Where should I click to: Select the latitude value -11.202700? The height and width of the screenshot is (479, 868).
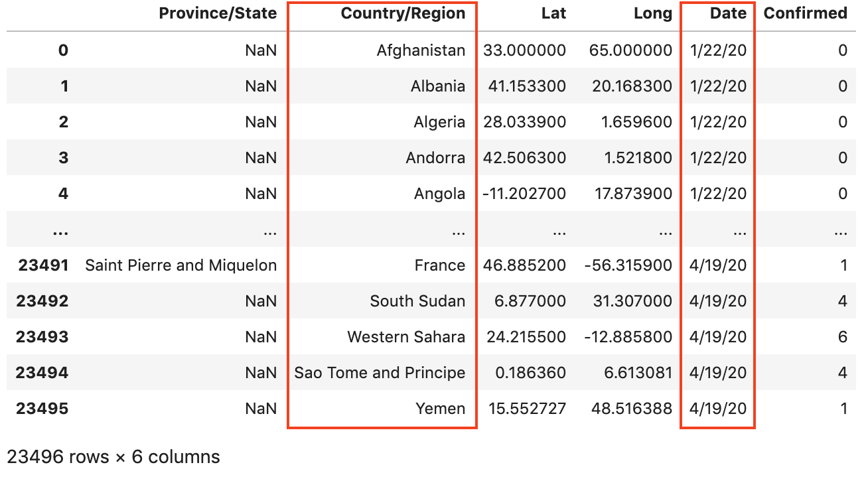524,194
